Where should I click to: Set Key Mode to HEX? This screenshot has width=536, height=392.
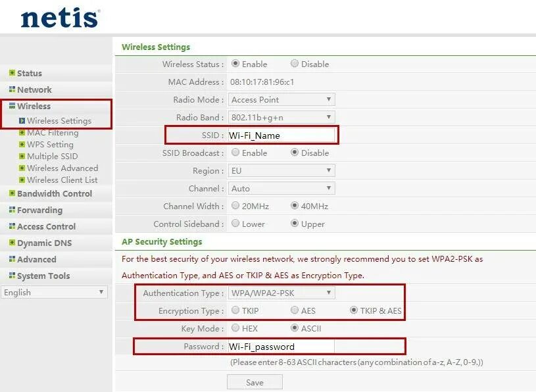[x=235, y=328]
